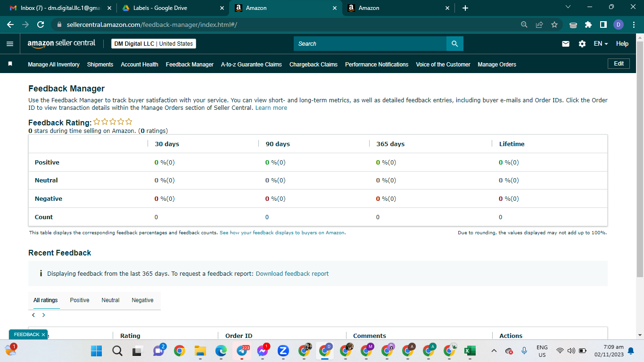Open Performance Notifications
The width and height of the screenshot is (644, 362).
377,65
